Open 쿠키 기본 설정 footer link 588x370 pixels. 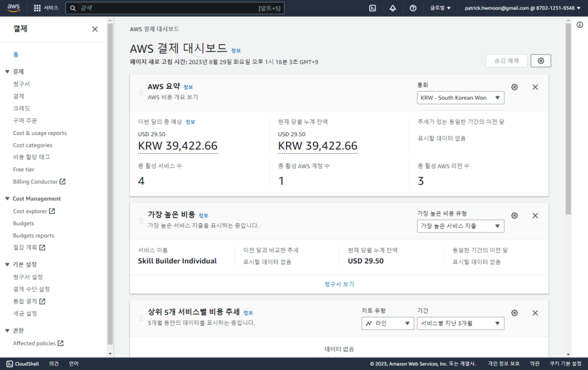[566, 364]
